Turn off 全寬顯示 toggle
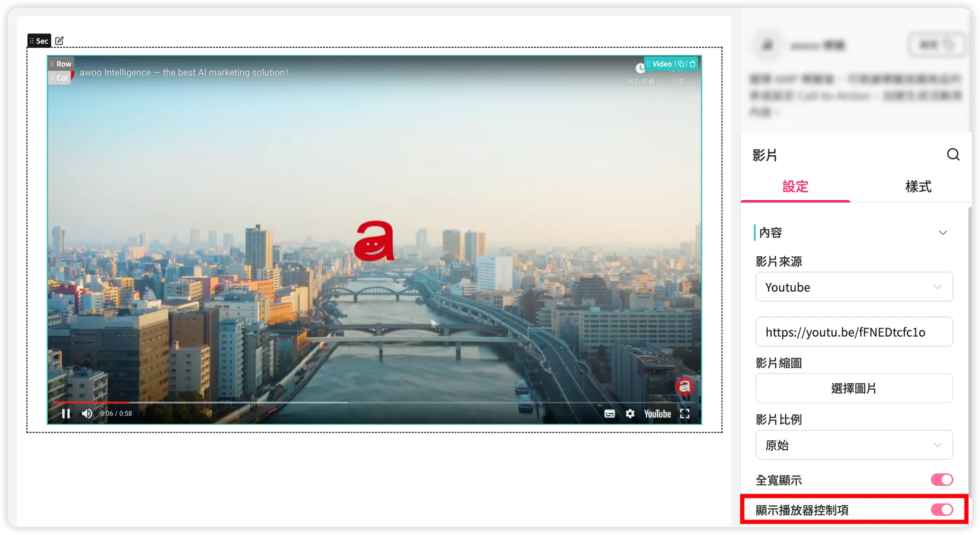Screen dimensions: 980x535 (942, 479)
